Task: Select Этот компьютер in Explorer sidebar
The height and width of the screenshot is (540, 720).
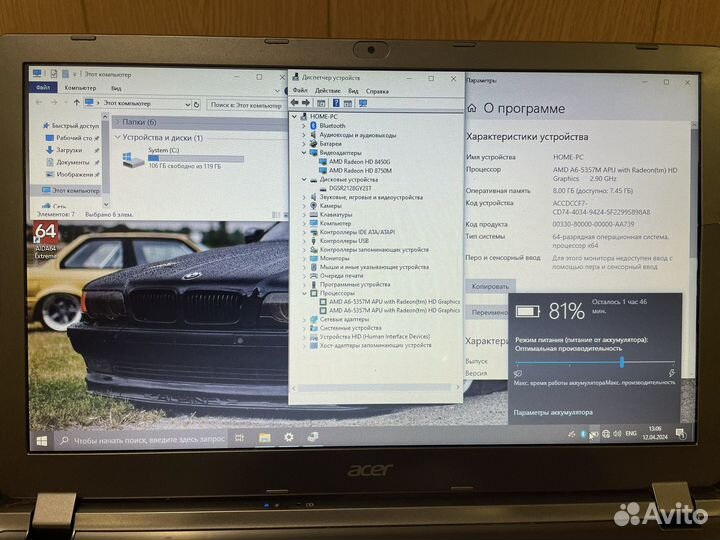Action: pos(70,190)
